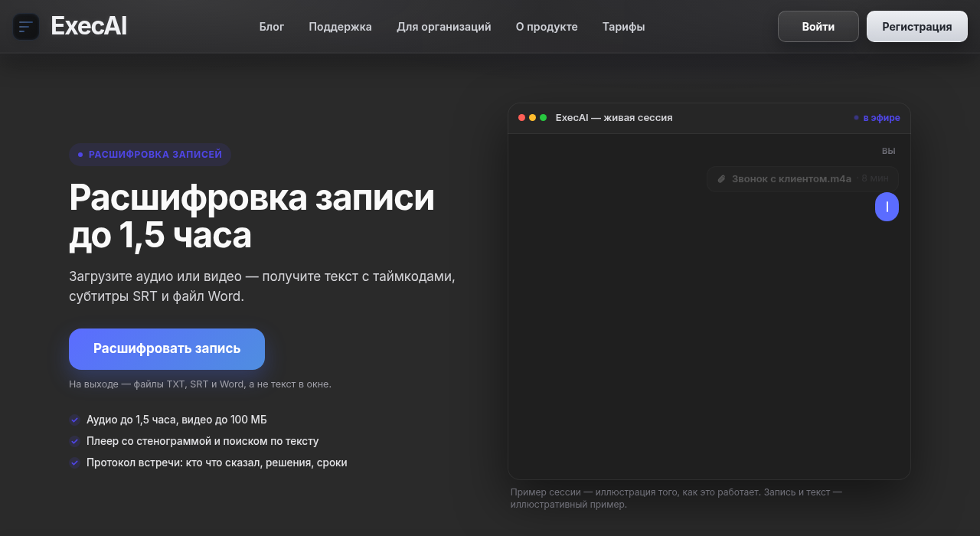Click checkmark beside Плеер со стенограммой
Image resolution: width=980 pixels, height=536 pixels.
pyautogui.click(x=74, y=441)
